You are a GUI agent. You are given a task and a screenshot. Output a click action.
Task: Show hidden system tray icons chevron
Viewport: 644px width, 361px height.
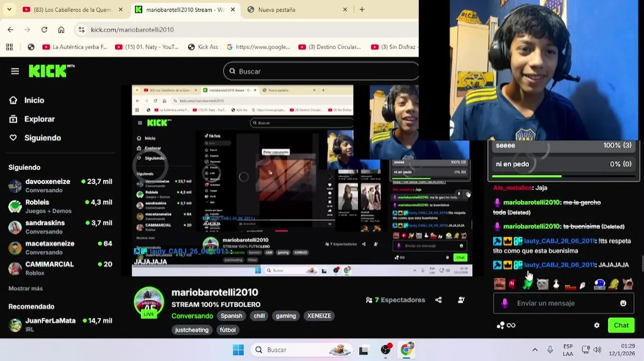point(535,350)
